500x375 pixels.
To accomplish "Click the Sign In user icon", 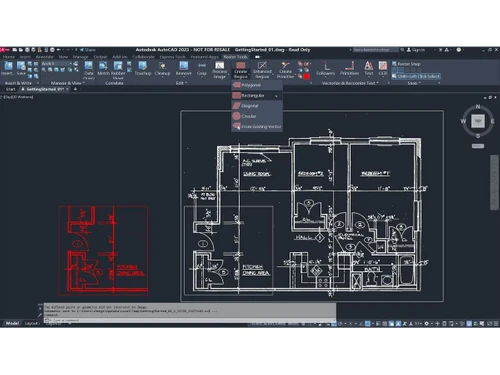I will (x=409, y=50).
